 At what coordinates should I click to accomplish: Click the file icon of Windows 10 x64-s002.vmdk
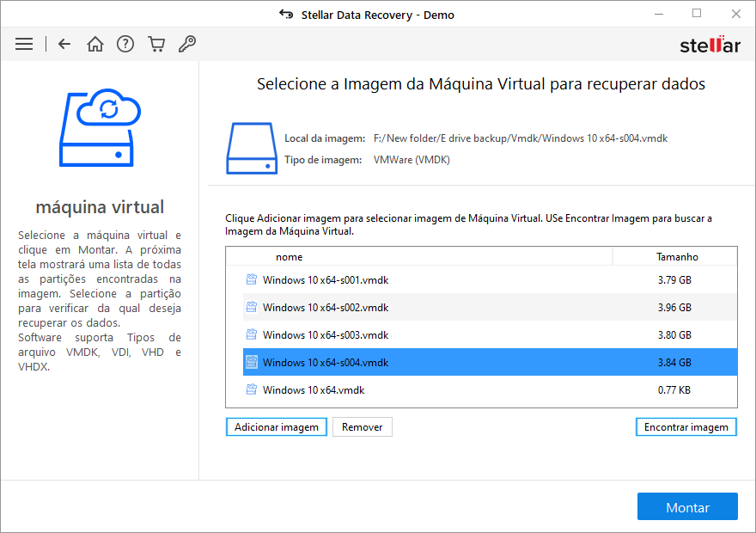coord(252,307)
